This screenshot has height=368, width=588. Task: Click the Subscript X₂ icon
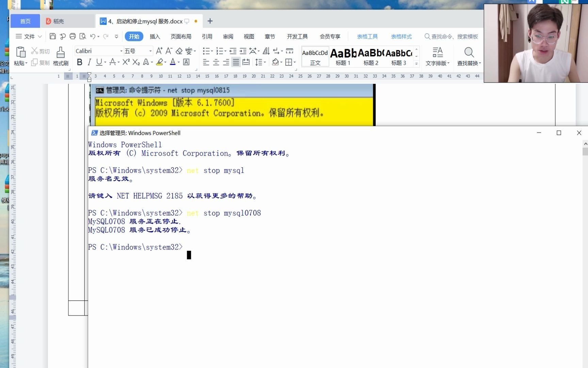click(x=136, y=62)
